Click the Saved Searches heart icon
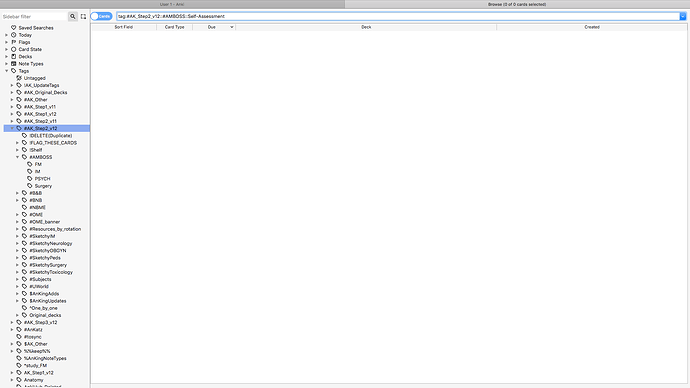690x388 pixels. [x=14, y=28]
